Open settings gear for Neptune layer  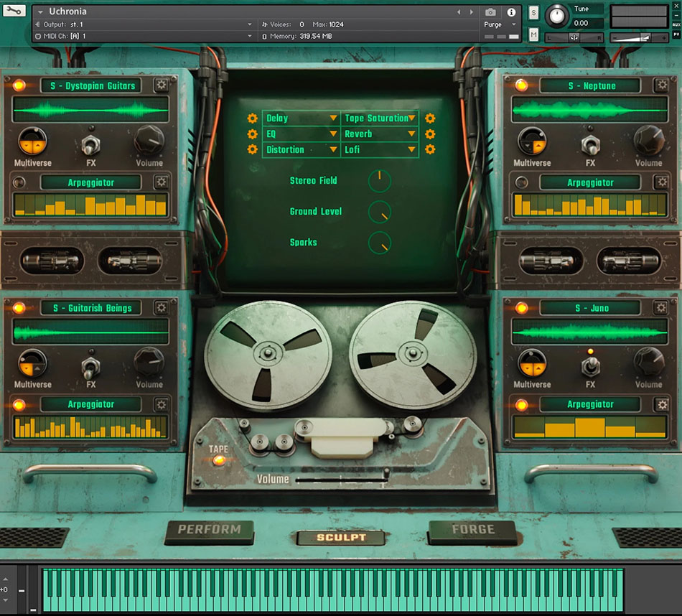(x=662, y=85)
